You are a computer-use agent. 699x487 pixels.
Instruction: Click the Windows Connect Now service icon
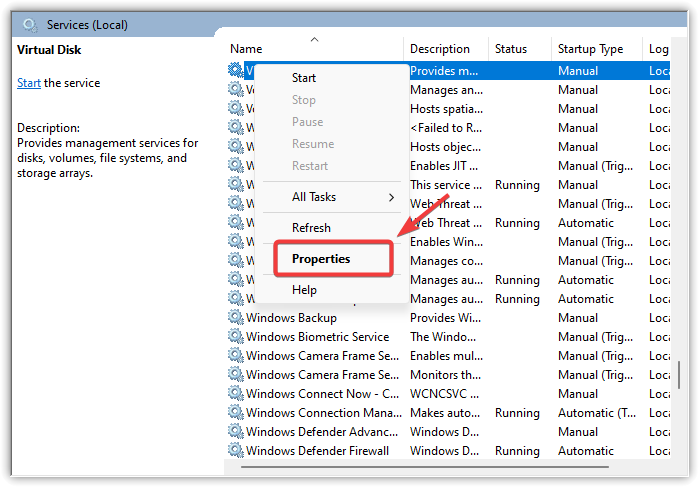236,394
